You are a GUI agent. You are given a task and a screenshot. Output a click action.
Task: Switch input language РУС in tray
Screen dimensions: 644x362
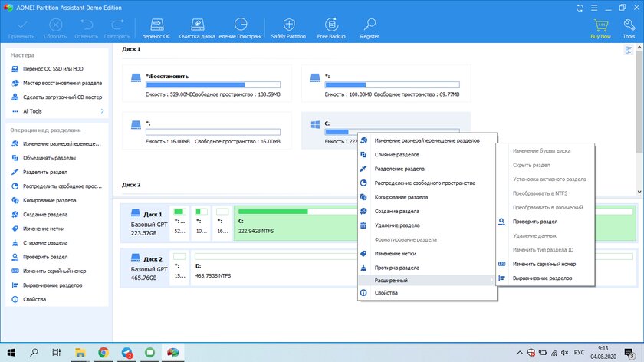(x=579, y=353)
